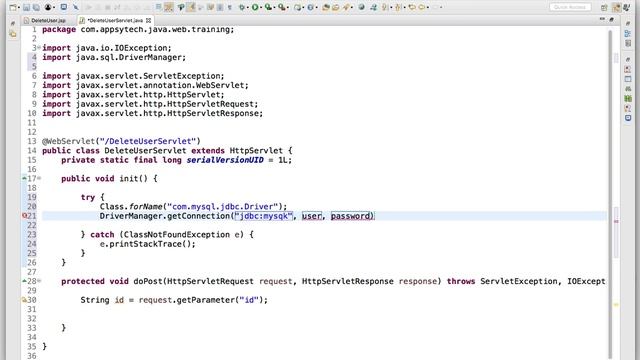640x360 pixels.
Task: Collapse the imports fold at line 3
Action: [x=39, y=48]
